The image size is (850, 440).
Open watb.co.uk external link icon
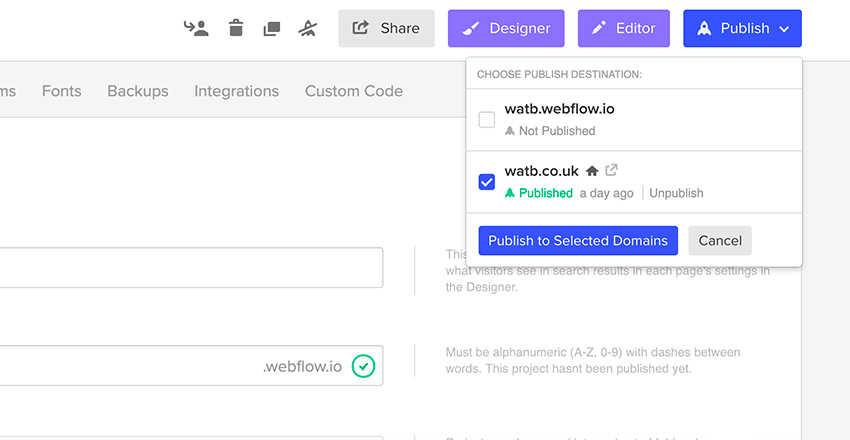click(611, 170)
